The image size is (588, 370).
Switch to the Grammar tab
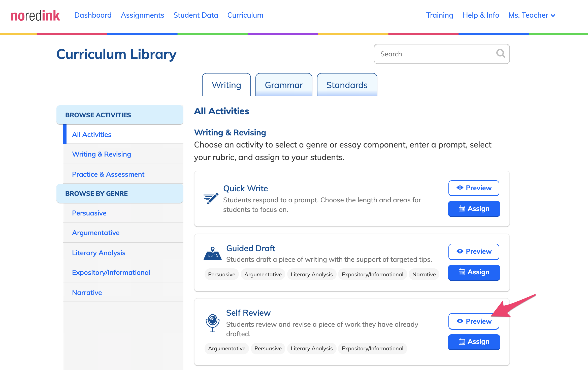coord(284,85)
